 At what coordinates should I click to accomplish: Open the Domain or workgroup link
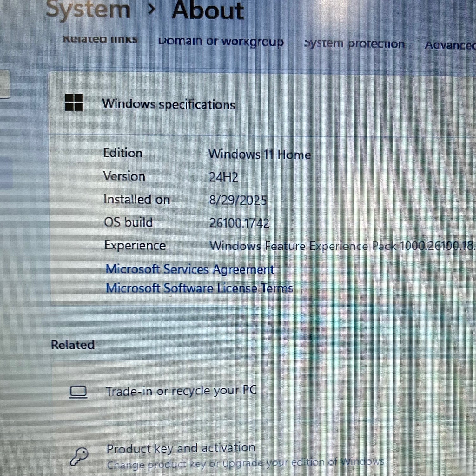tap(221, 42)
